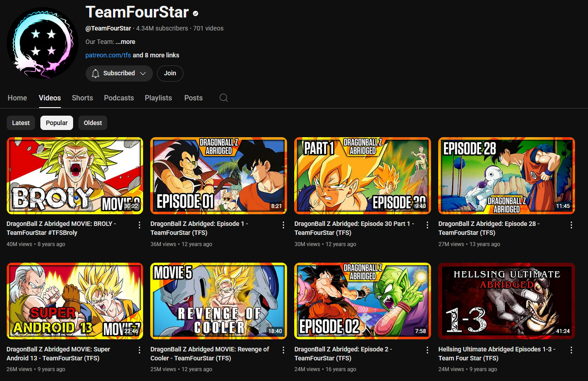Viewport: 588px width, 381px height.
Task: Open the Posts tab
Action: [x=193, y=98]
